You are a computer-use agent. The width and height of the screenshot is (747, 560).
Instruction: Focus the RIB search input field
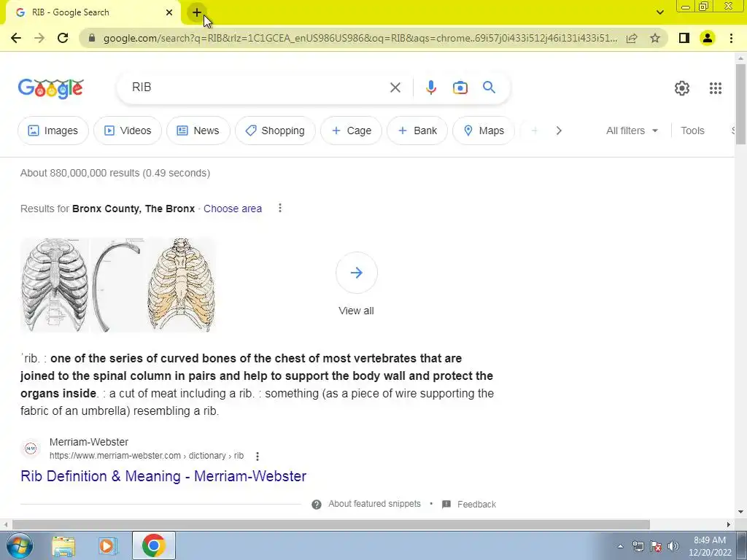click(258, 87)
